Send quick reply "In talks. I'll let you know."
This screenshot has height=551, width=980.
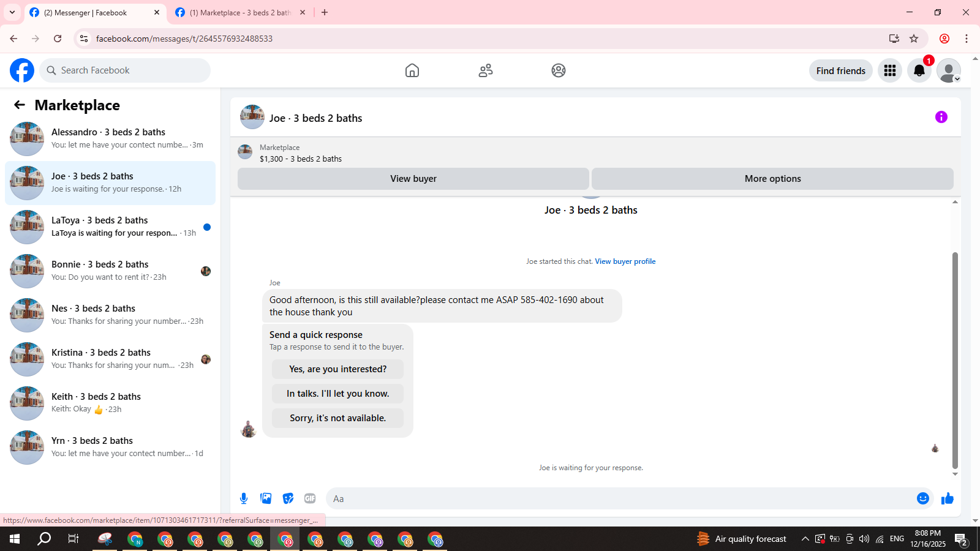[x=338, y=394]
